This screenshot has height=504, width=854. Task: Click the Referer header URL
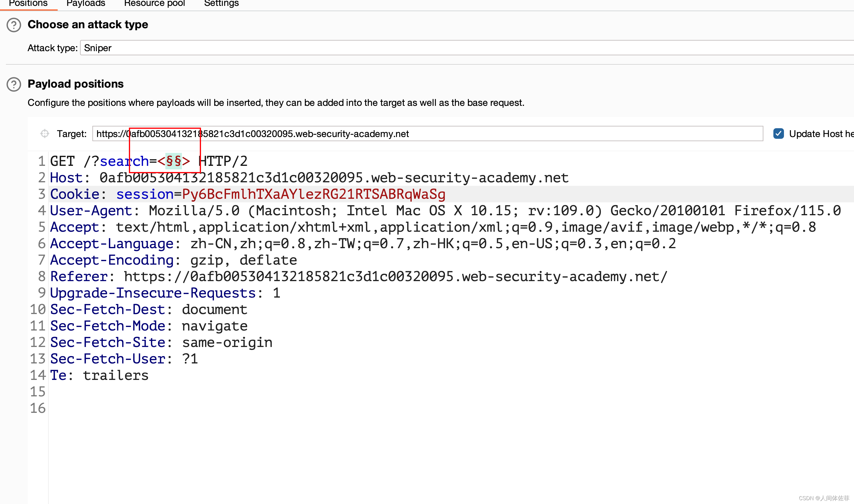point(395,277)
